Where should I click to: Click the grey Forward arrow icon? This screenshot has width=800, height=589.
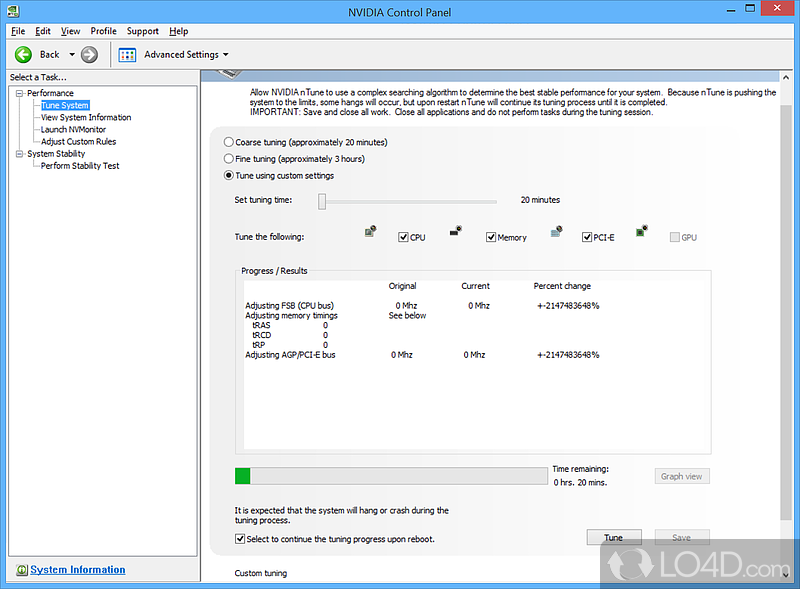(89, 54)
